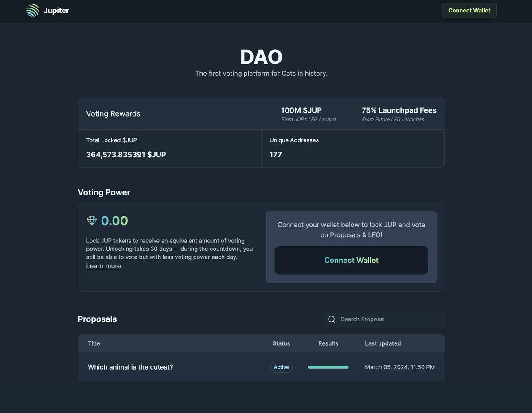Viewport: 532px width, 413px height.
Task: Click the Last updated column header
Action: [383, 343]
